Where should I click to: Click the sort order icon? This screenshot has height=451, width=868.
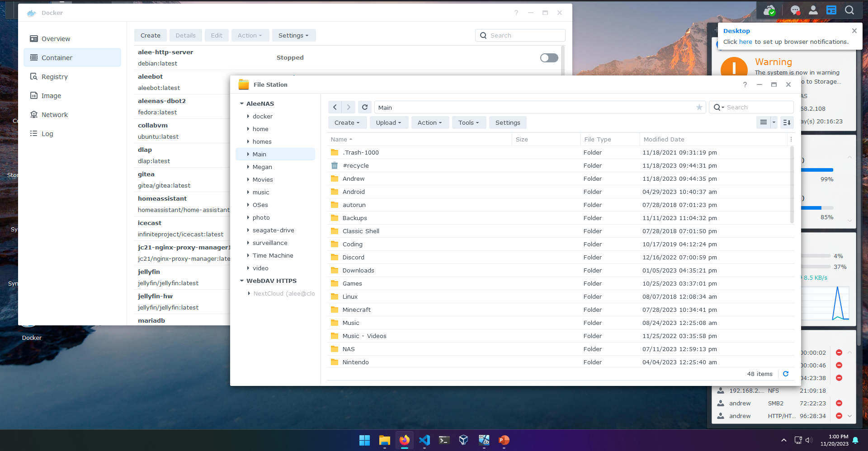point(787,122)
